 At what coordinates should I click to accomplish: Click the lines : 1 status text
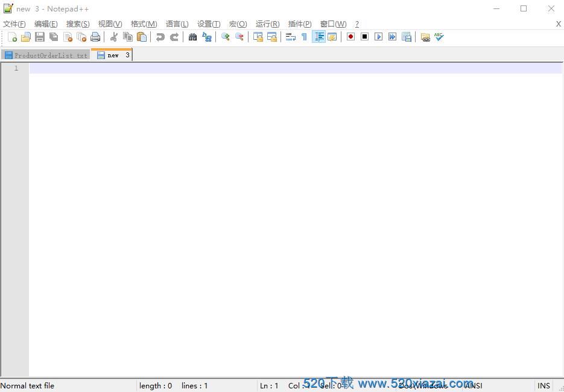(195, 386)
